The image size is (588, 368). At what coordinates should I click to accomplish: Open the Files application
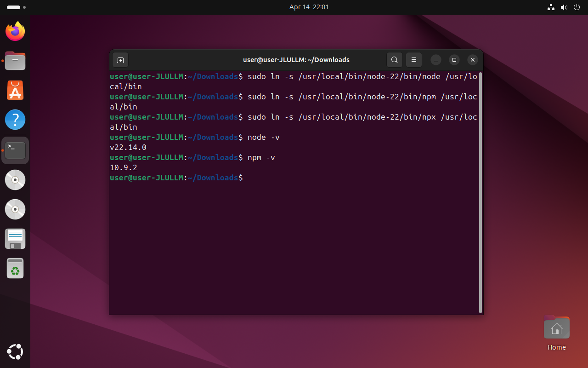[x=15, y=61]
